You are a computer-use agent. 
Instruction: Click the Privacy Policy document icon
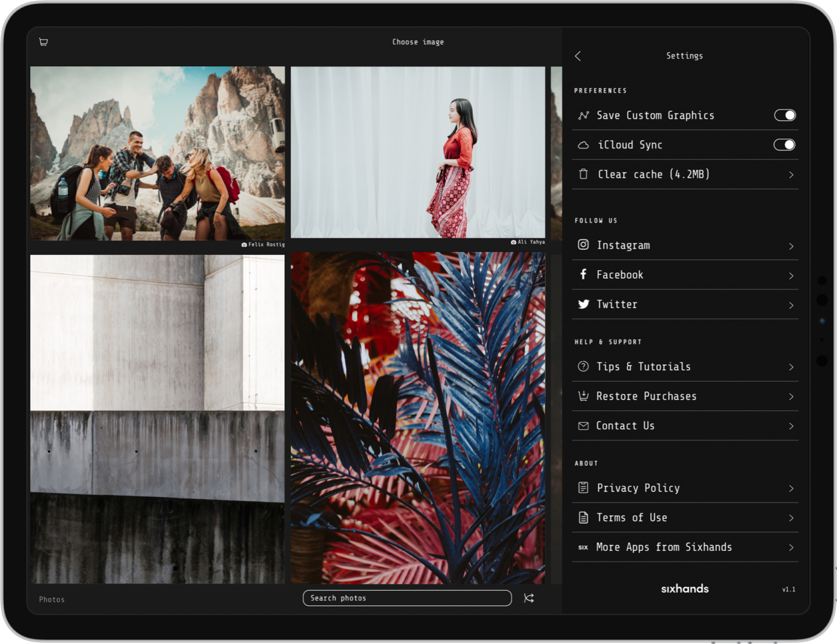[583, 488]
